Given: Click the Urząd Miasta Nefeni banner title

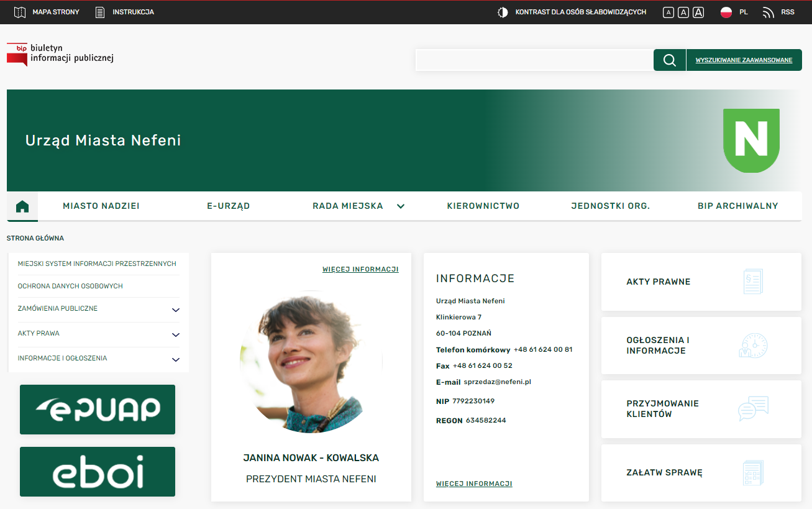Looking at the screenshot, I should 103,140.
